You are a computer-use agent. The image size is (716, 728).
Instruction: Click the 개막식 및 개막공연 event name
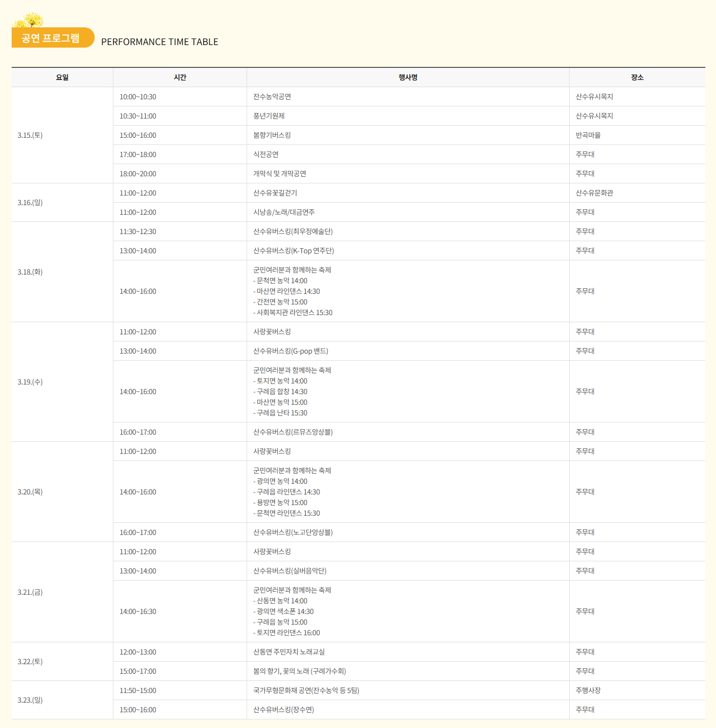280,174
